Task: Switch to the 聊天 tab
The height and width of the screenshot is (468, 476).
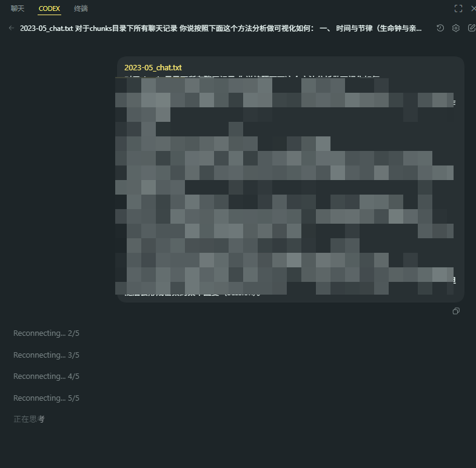Action: [18, 8]
